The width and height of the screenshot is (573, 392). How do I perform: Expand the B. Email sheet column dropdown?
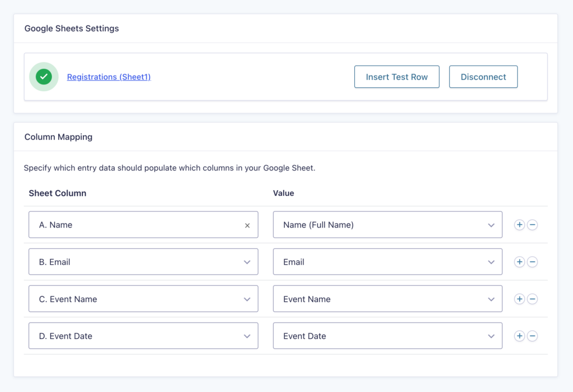pyautogui.click(x=143, y=262)
